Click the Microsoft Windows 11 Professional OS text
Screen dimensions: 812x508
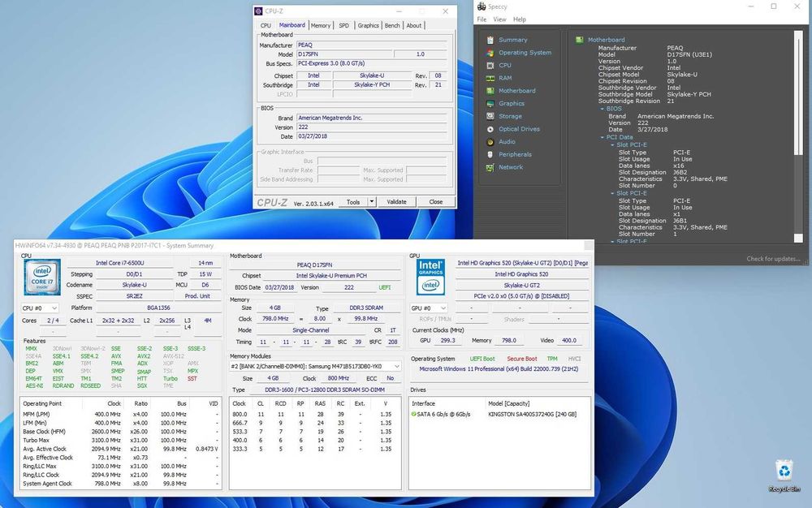coord(499,369)
